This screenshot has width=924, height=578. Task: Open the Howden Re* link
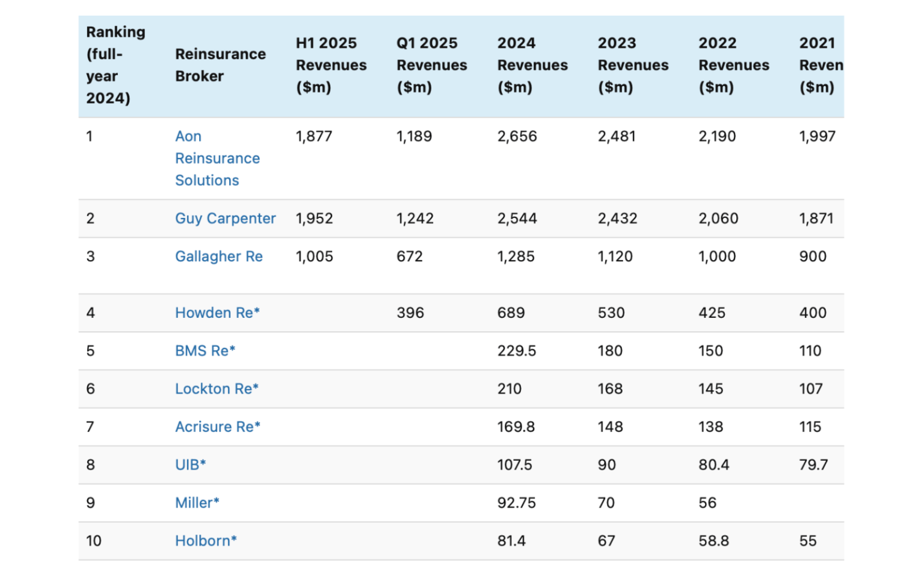coord(217,312)
